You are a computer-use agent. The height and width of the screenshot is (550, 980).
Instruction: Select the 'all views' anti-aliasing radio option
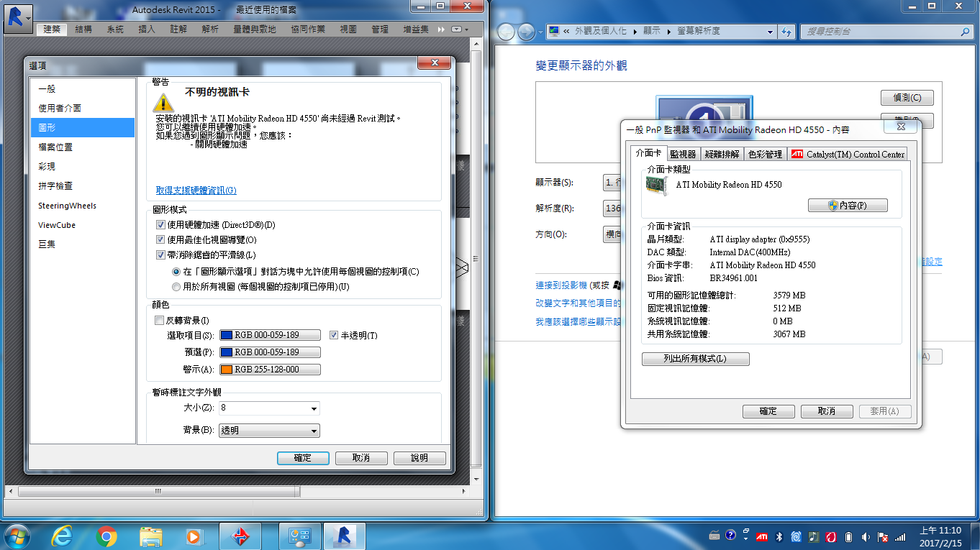[176, 286]
